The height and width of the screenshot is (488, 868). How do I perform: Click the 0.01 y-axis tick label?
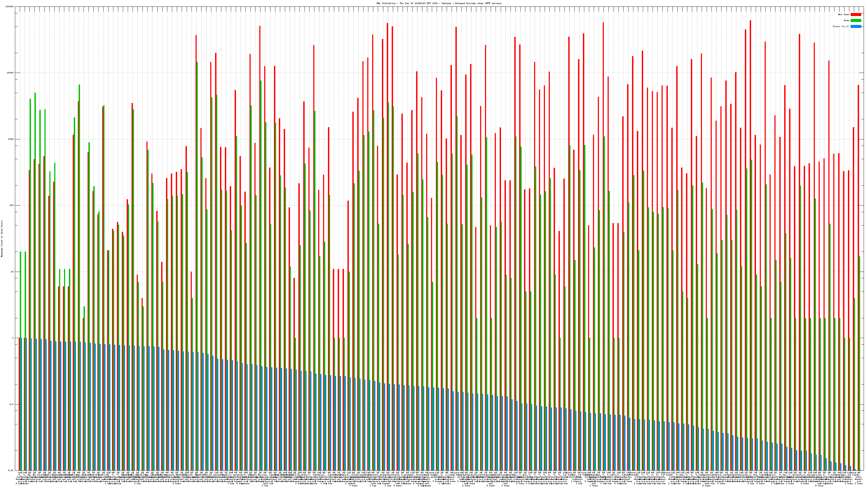11,470
